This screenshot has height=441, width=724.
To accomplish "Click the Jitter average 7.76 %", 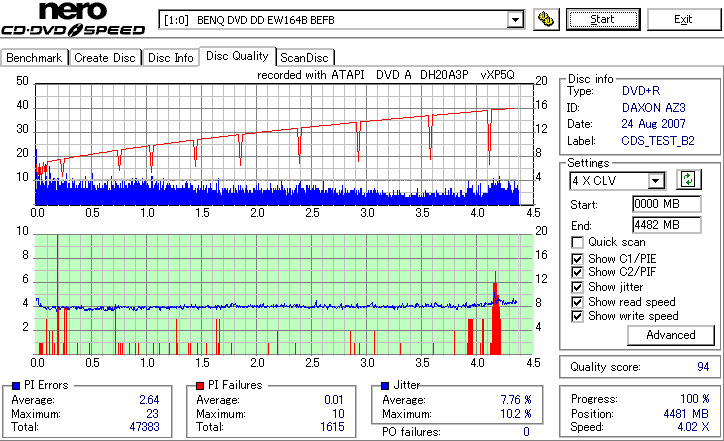I will [516, 399].
